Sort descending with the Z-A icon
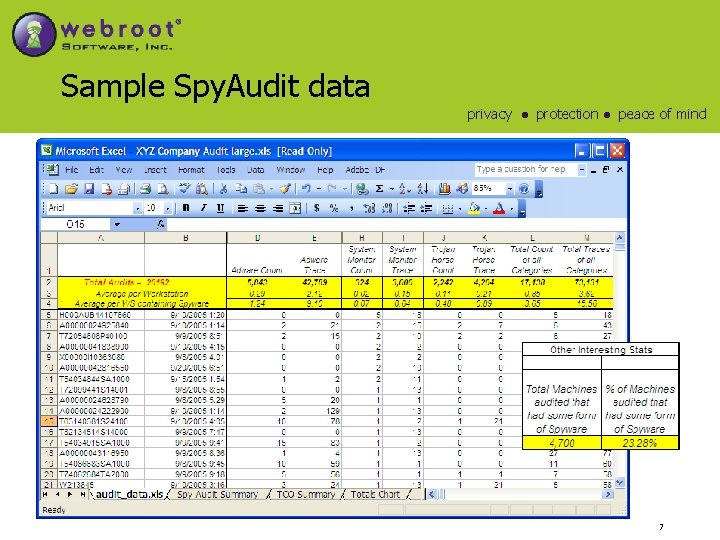 pyautogui.click(x=422, y=189)
